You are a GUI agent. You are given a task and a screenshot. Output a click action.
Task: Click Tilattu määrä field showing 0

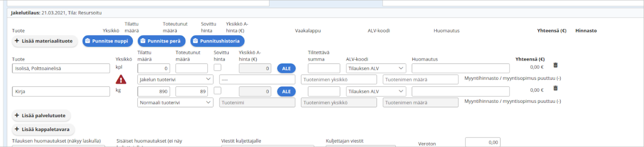pos(154,68)
